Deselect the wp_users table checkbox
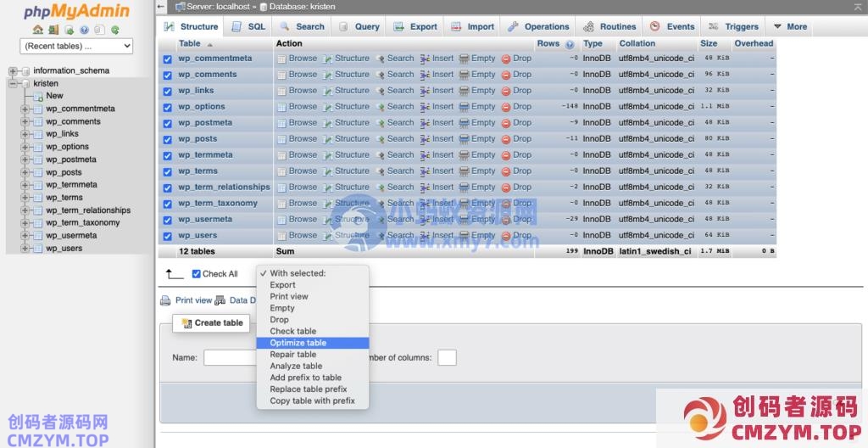This screenshot has width=868, height=448. point(167,237)
